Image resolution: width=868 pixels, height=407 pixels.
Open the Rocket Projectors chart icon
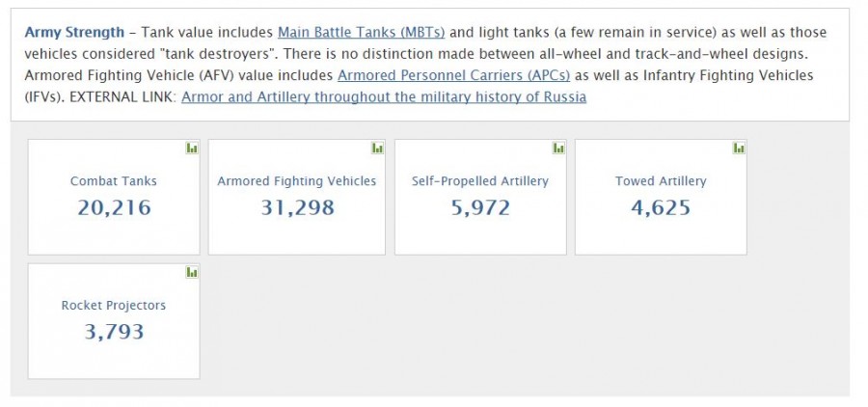point(192,273)
